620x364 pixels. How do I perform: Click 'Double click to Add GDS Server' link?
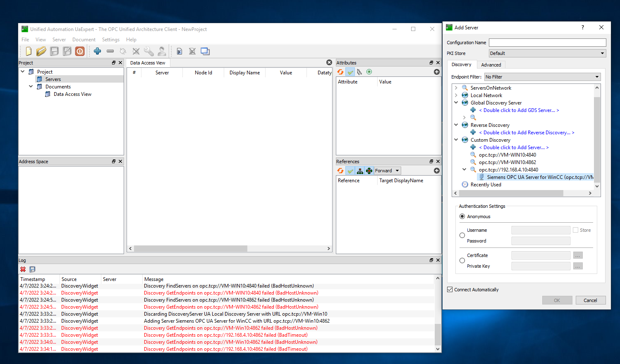tap(519, 110)
